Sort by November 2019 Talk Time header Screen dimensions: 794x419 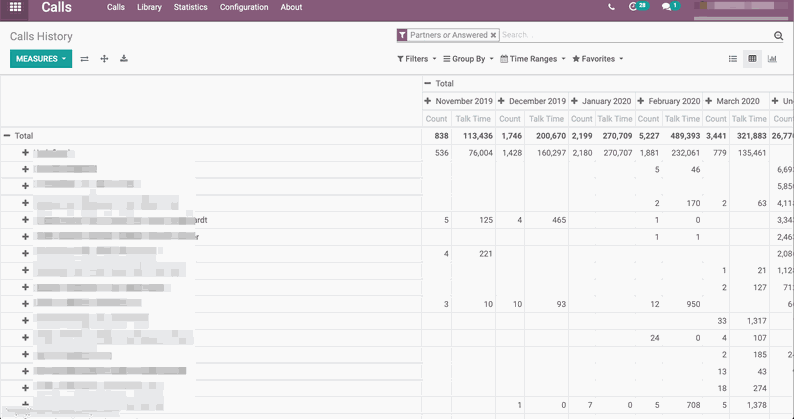coord(473,119)
